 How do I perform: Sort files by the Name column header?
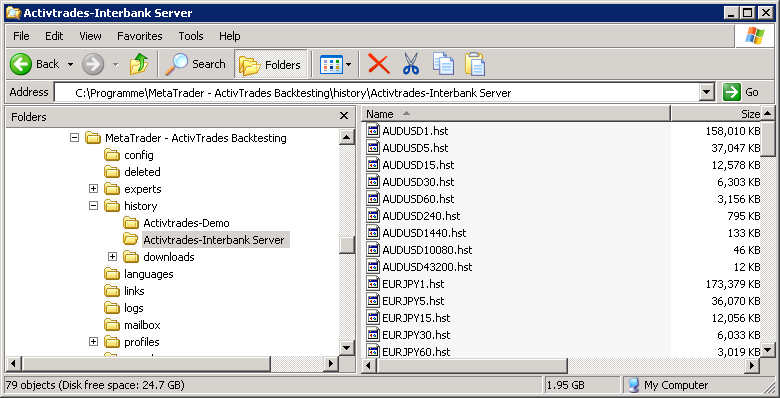point(516,114)
